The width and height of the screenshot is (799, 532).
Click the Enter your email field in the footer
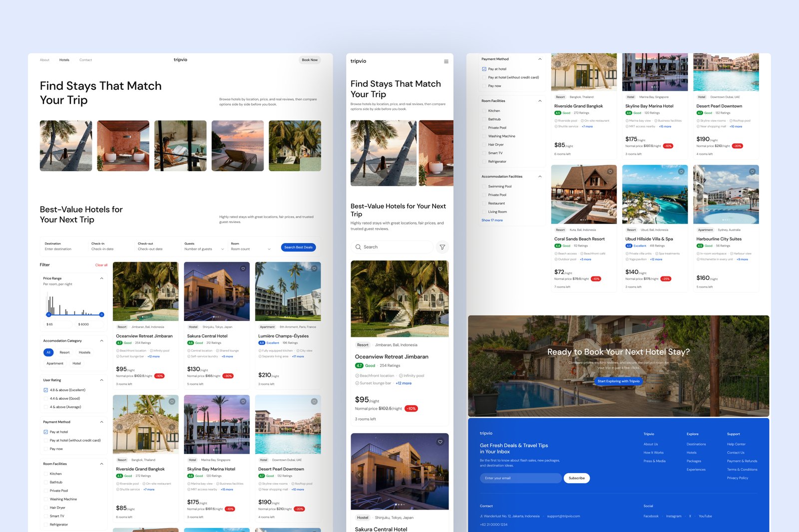(520, 478)
